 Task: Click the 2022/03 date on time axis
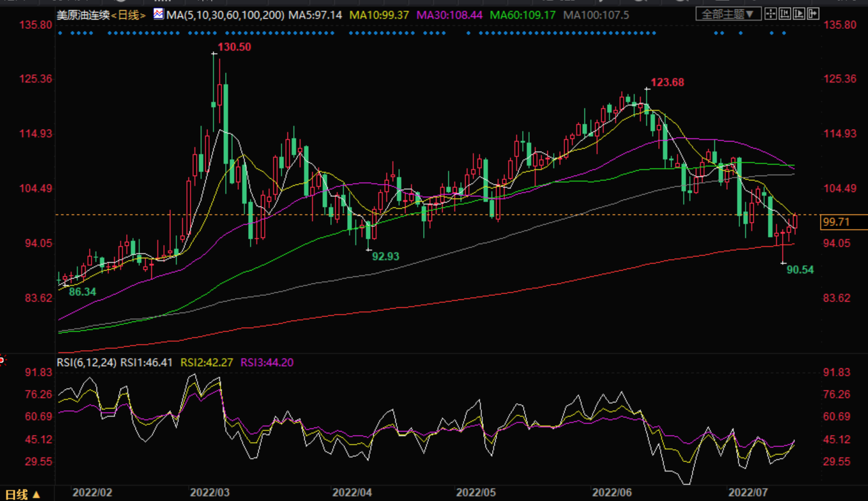[x=210, y=493]
